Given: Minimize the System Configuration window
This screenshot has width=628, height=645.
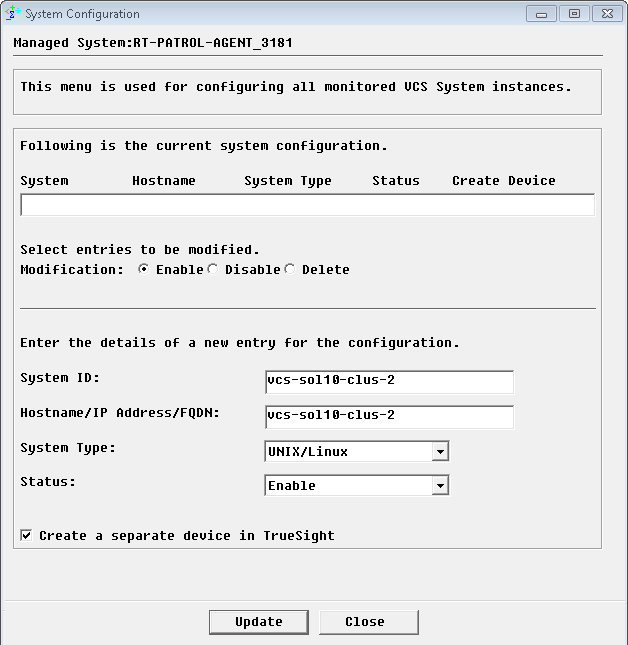Looking at the screenshot, I should click(541, 14).
